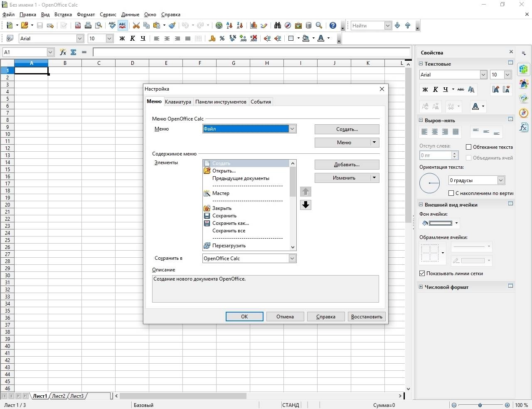Screen dimensions: 532x409
Task: Move menu item down with arrow button
Action: click(x=305, y=204)
